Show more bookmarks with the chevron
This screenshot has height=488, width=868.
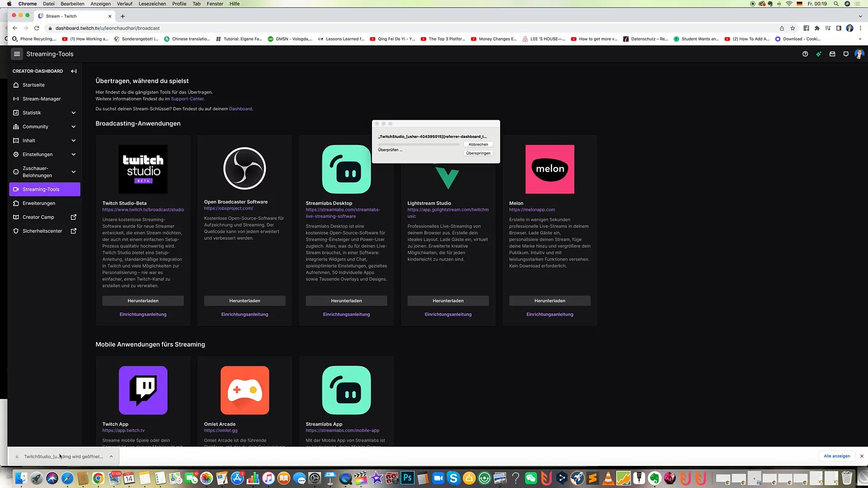(860, 39)
